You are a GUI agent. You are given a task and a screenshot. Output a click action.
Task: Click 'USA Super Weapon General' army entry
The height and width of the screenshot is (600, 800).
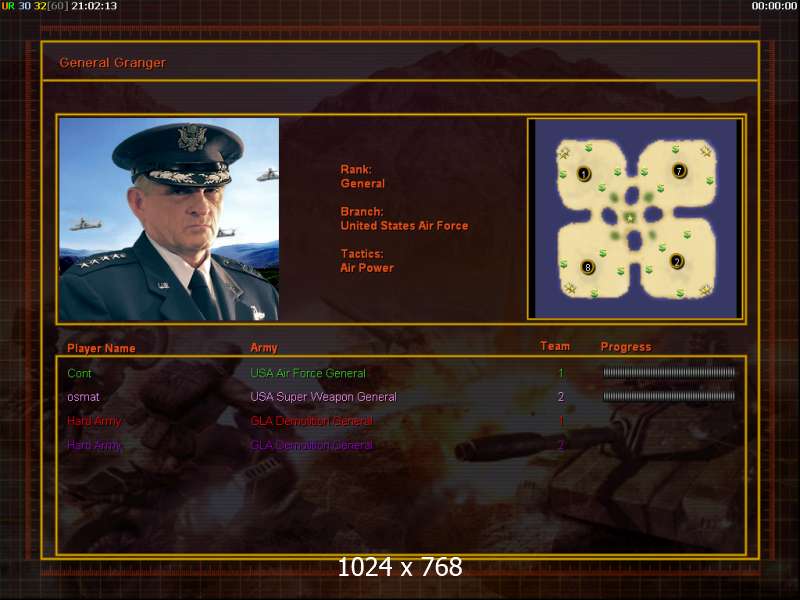(x=323, y=397)
